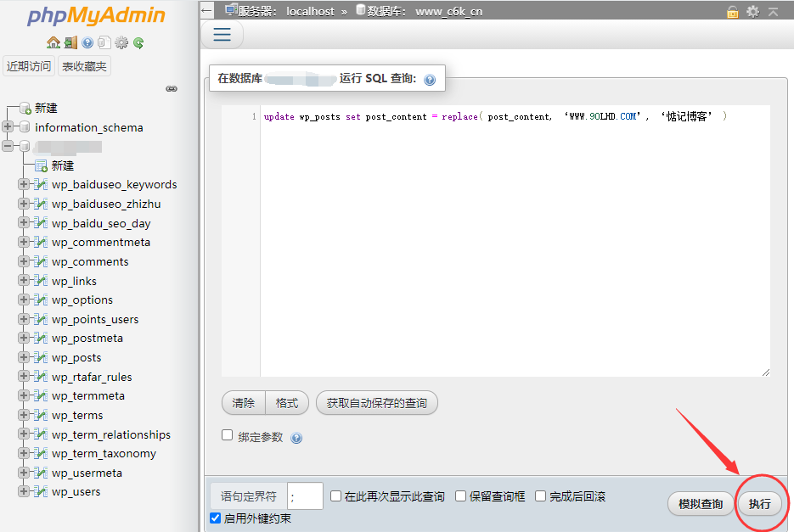Click the 语句定界符 delimiter field

click(x=305, y=496)
